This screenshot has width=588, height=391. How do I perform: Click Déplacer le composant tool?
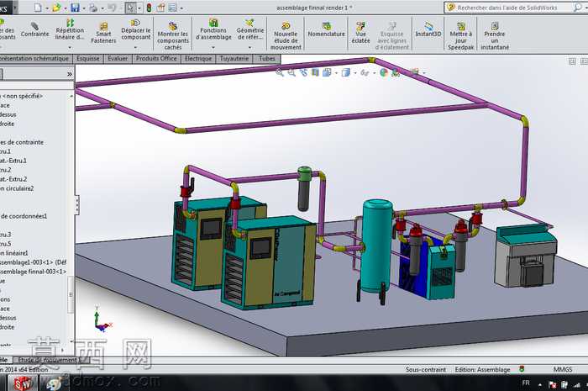136,29
